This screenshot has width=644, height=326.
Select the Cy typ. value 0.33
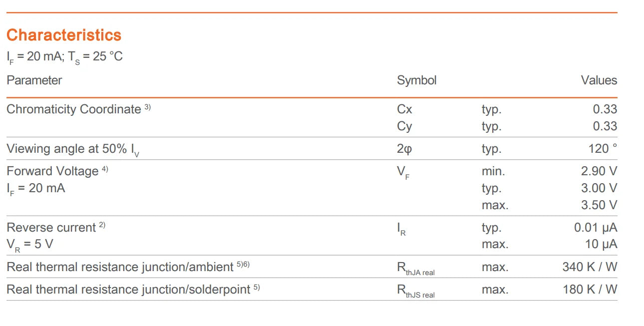tap(605, 126)
